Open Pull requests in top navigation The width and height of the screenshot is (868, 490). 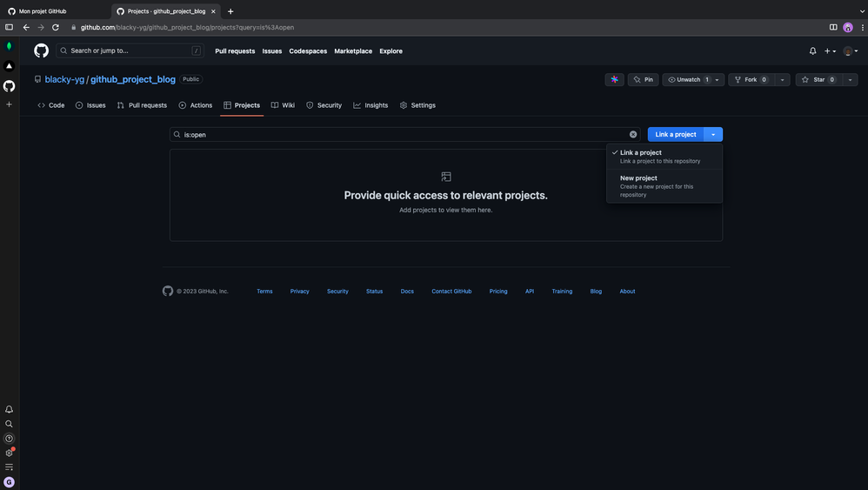coord(235,51)
